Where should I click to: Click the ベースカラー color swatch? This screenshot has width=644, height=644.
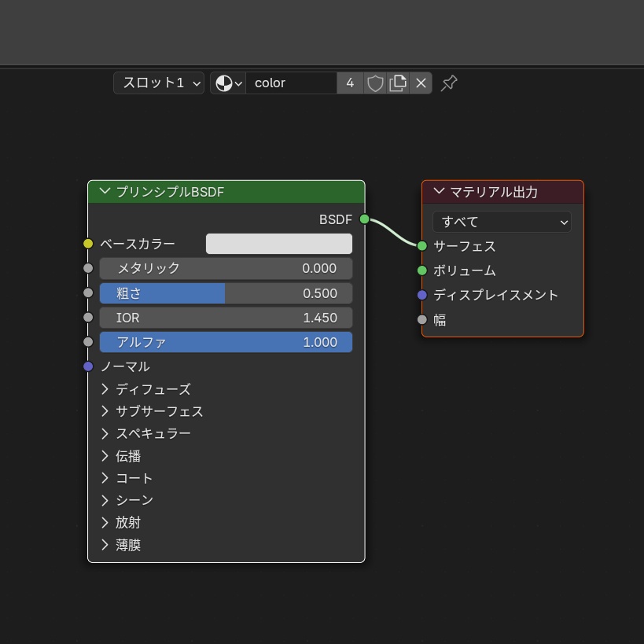pyautogui.click(x=278, y=244)
